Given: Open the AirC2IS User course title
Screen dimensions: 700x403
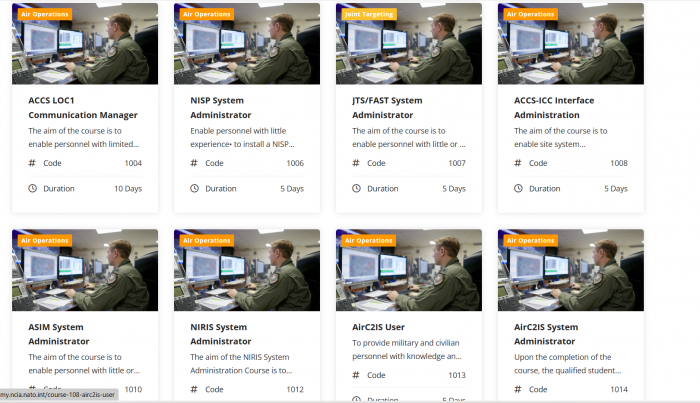Looking at the screenshot, I should pos(378,327).
